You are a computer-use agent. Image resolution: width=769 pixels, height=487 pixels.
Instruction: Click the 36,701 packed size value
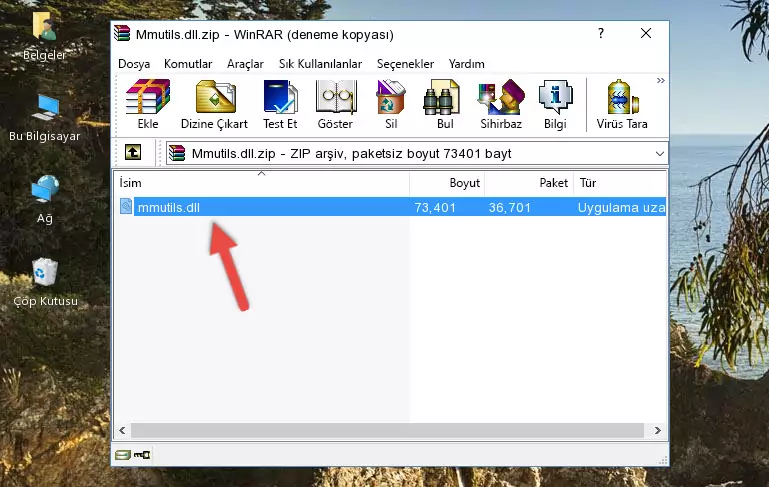[510, 207]
